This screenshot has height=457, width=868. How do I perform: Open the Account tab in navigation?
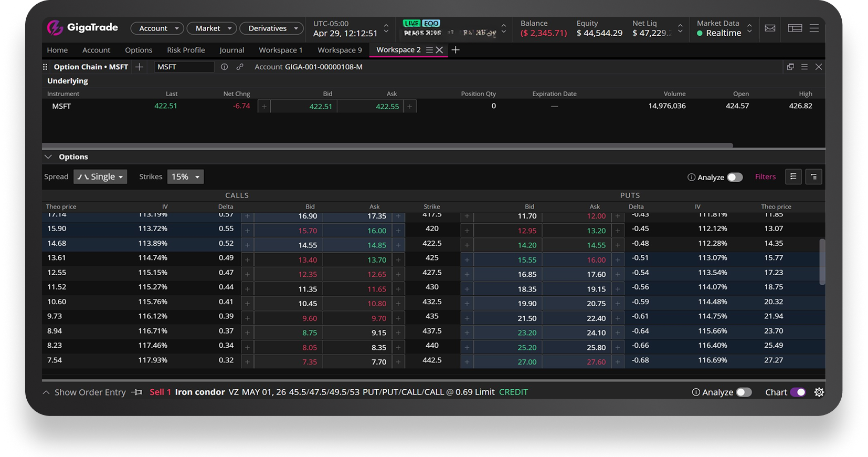tap(96, 50)
